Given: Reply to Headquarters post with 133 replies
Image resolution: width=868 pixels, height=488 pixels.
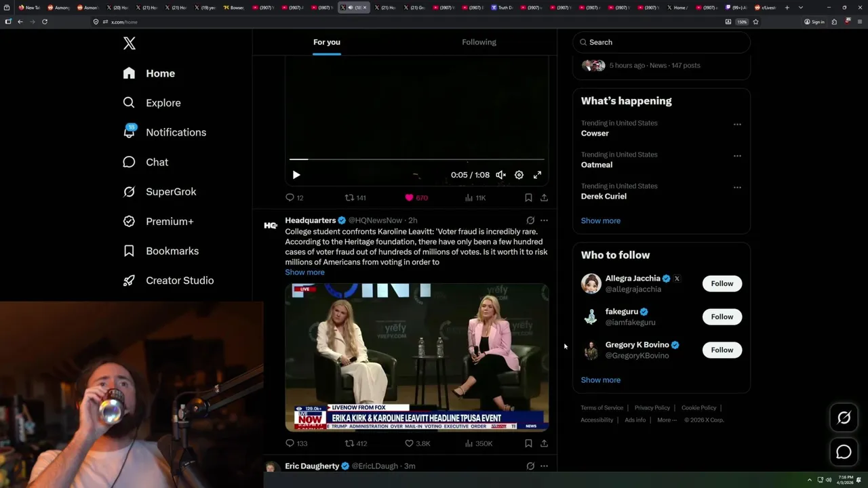Looking at the screenshot, I should point(296,443).
